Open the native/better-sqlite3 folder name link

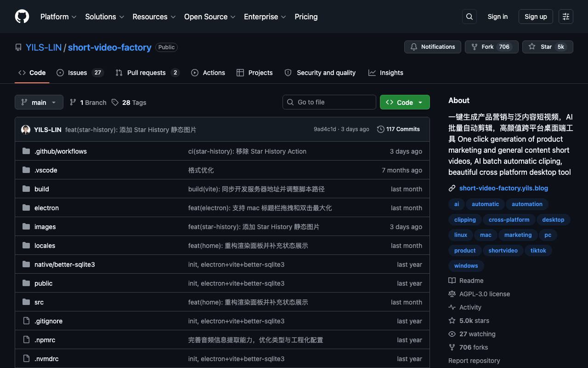pos(65,264)
